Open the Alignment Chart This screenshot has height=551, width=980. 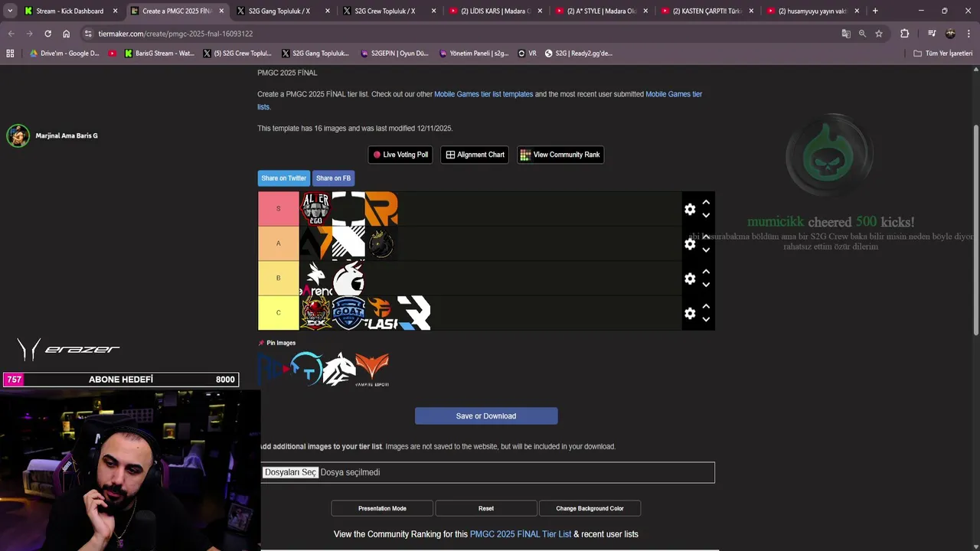click(x=475, y=155)
